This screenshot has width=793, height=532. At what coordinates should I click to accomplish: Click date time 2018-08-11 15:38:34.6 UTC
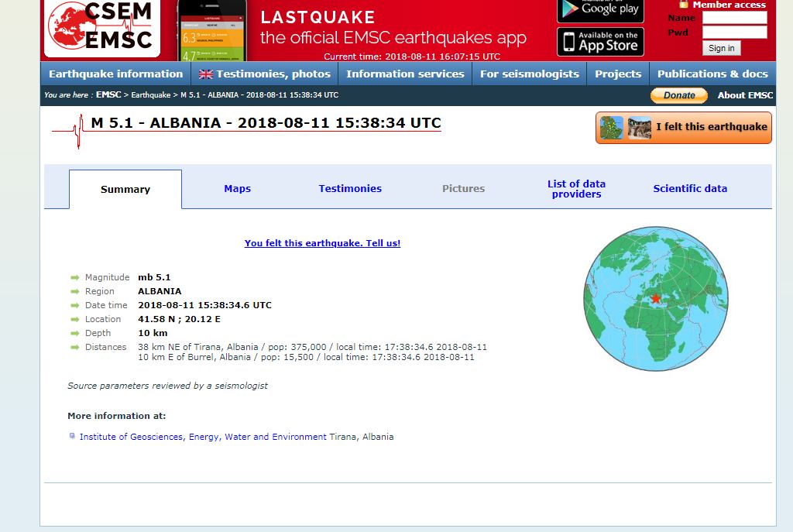[x=204, y=305]
